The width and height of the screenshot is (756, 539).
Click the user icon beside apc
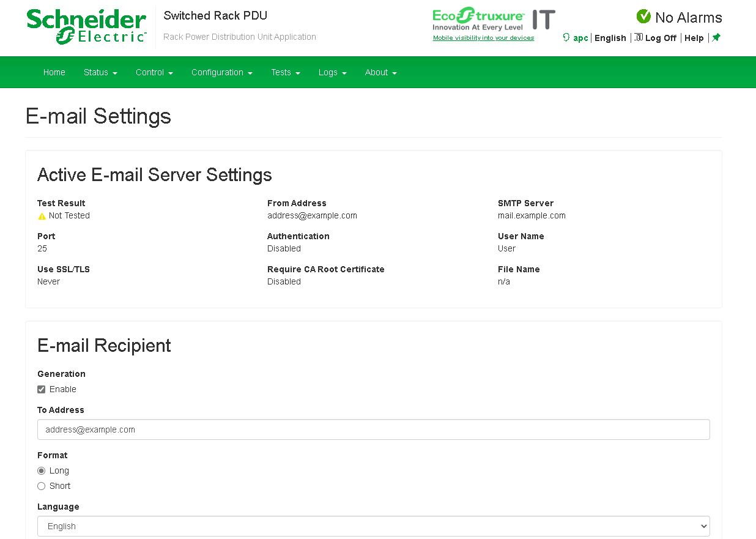tap(566, 37)
